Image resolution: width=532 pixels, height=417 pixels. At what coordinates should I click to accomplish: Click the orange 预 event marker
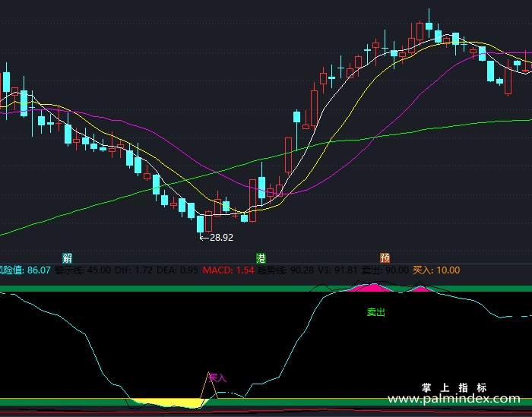click(x=385, y=258)
